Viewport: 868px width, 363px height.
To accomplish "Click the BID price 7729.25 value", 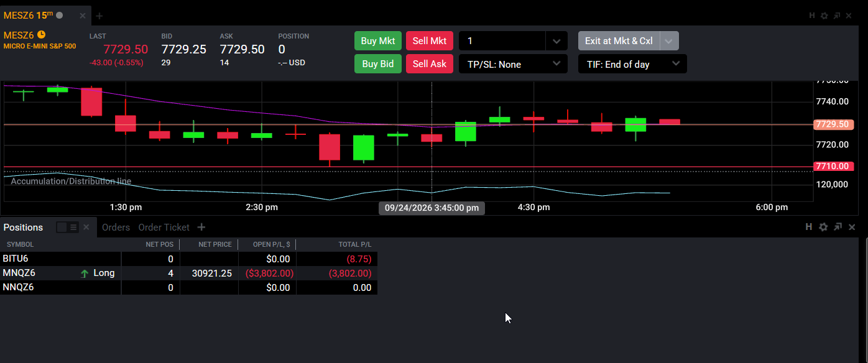I will click(x=183, y=49).
